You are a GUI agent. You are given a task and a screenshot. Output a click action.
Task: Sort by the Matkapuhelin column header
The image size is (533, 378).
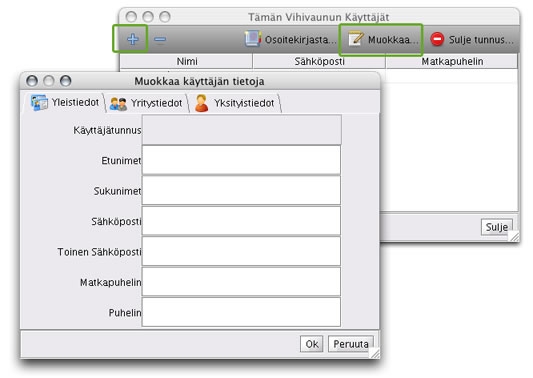(x=452, y=62)
